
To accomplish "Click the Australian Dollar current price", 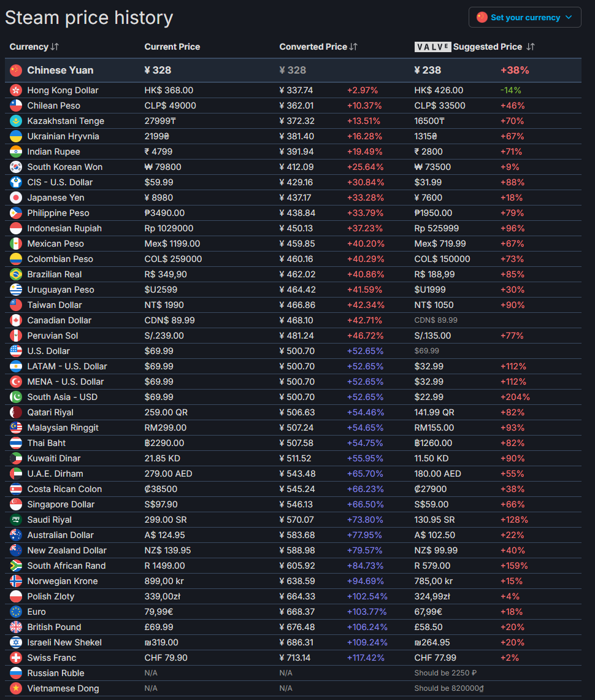I will click(x=164, y=535).
